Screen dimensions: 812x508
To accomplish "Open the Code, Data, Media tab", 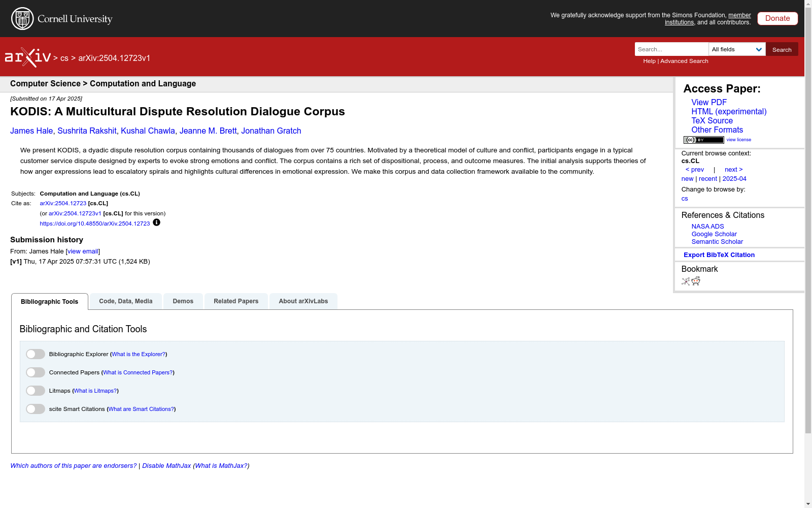I will coord(126,301).
